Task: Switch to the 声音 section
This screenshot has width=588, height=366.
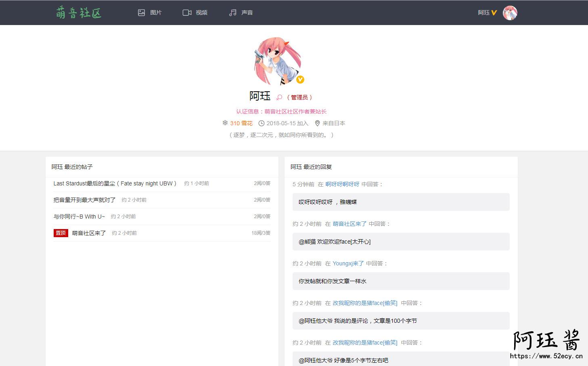Action: click(247, 13)
